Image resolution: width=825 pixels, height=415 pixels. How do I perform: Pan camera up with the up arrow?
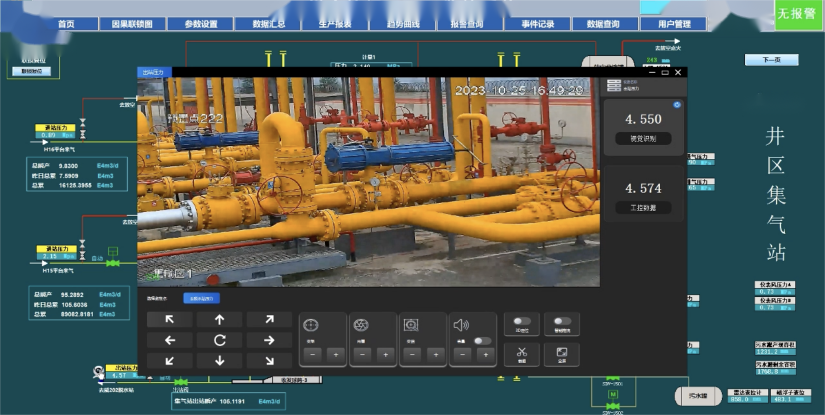coord(219,320)
